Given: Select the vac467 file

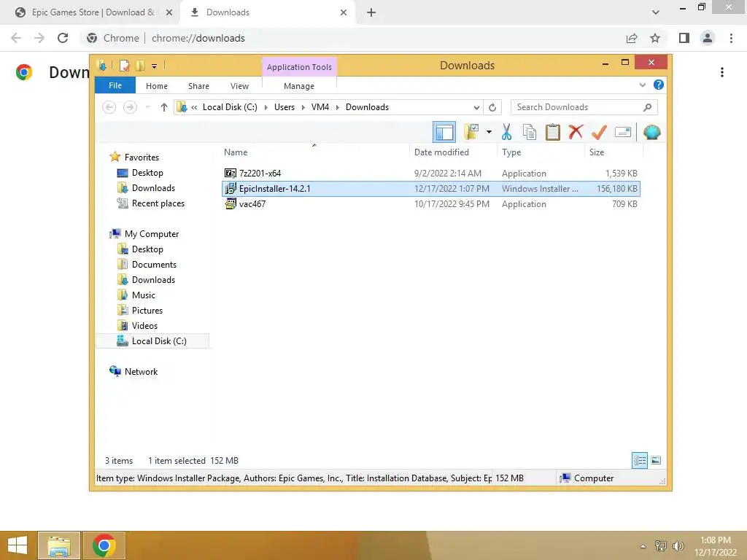Looking at the screenshot, I should [x=430, y=204].
